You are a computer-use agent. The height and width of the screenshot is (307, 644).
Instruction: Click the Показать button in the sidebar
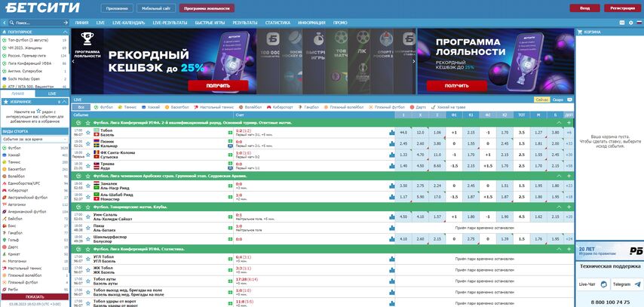tap(35, 296)
